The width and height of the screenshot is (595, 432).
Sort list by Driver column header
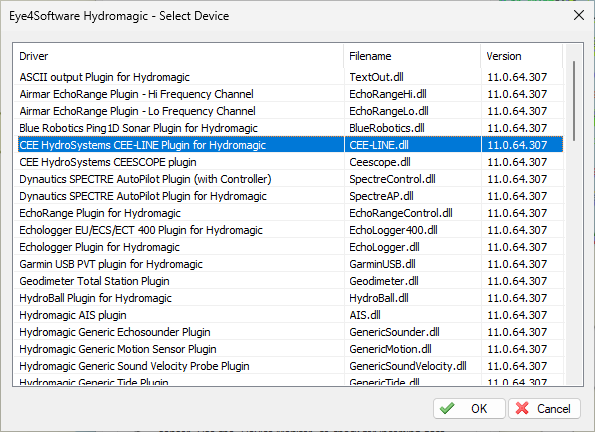pyautogui.click(x=178, y=56)
